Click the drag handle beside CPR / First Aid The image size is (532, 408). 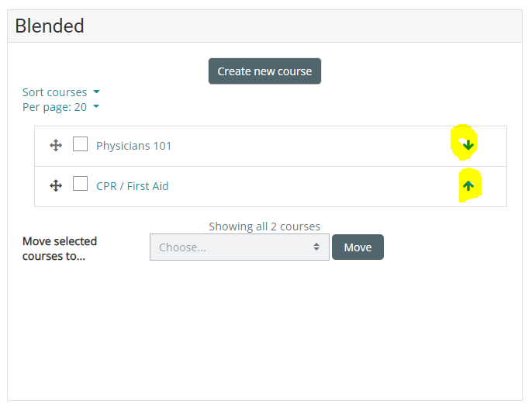point(56,186)
